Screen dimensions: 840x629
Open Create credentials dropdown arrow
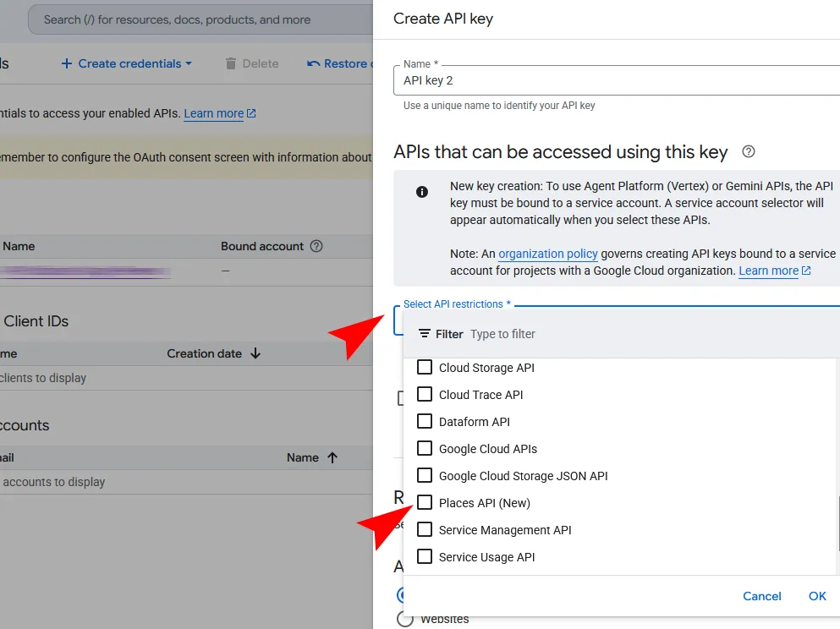pos(189,63)
